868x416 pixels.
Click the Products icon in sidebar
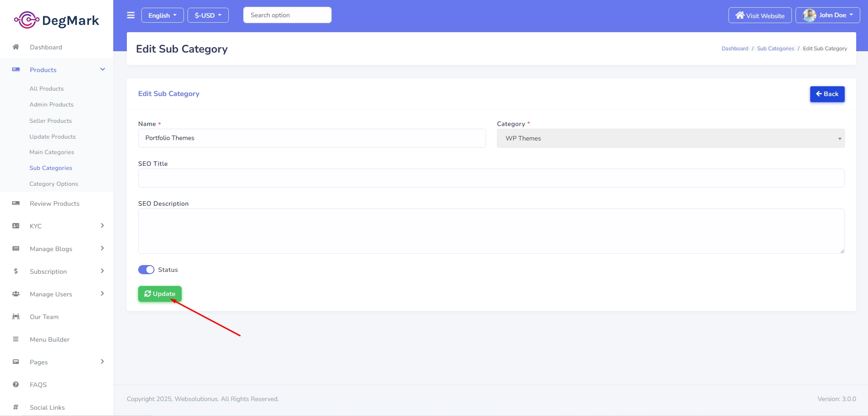tap(16, 70)
